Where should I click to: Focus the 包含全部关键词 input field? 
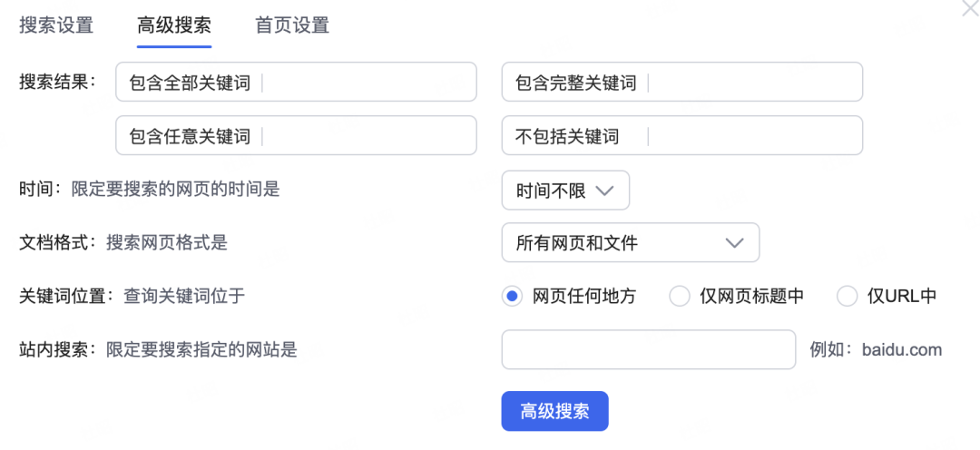pos(296,82)
